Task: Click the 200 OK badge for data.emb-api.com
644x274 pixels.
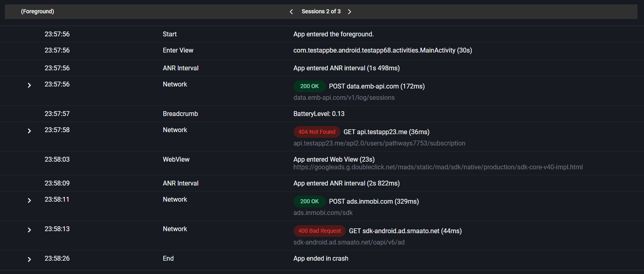Action: [x=309, y=86]
